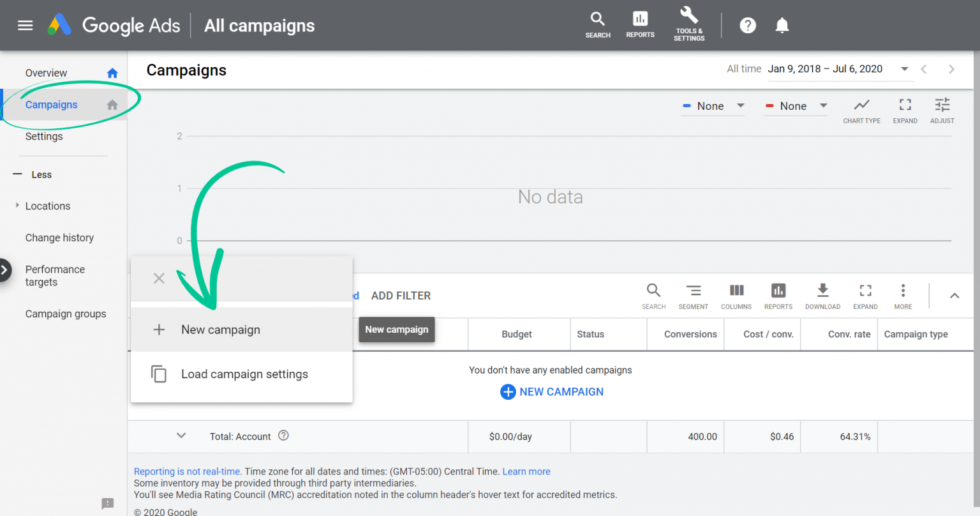Open the Learn more link
The image size is (980, 516).
526,471
